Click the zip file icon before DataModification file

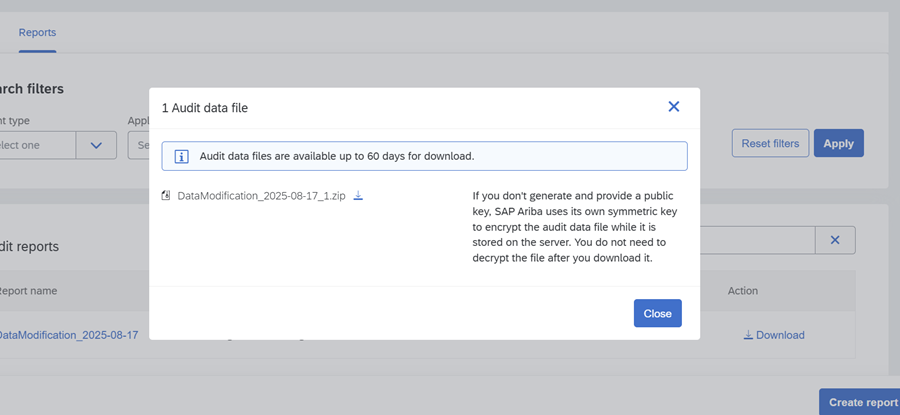166,196
